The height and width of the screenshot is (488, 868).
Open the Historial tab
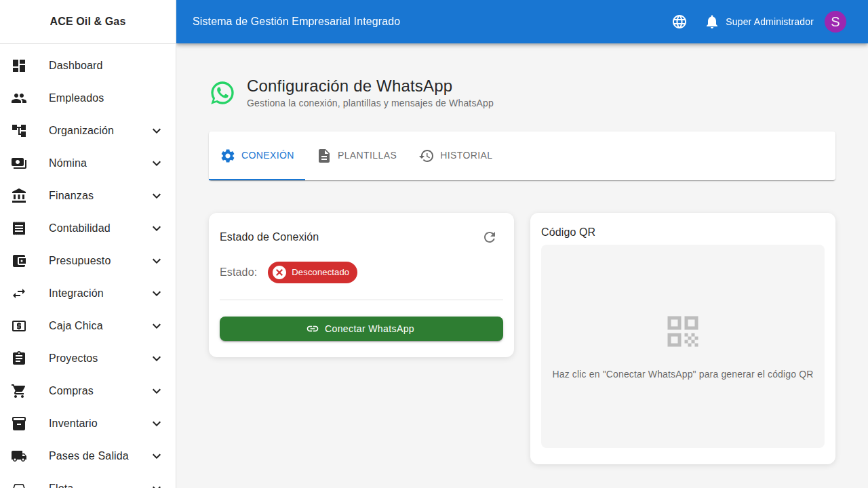456,155
